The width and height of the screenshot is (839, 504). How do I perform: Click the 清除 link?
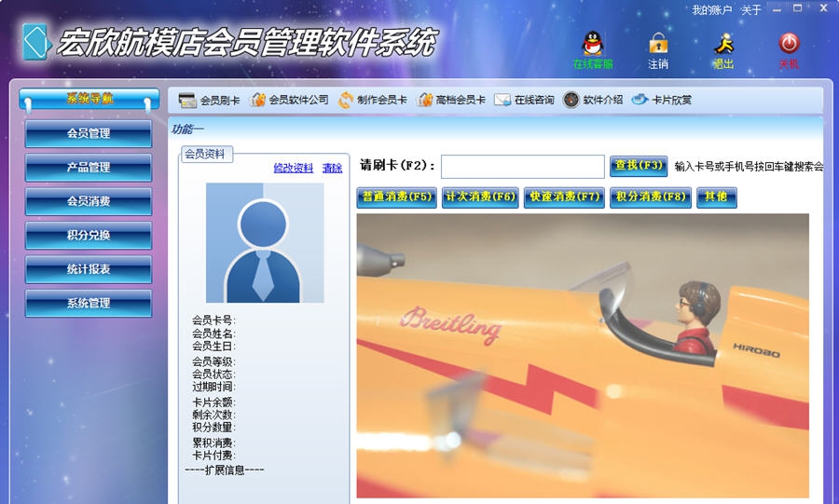[x=332, y=168]
